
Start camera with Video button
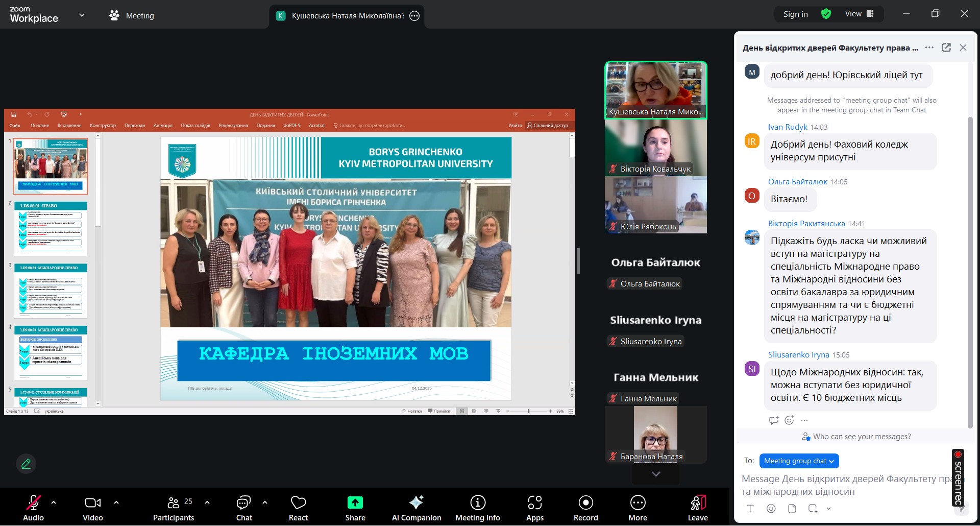92,508
